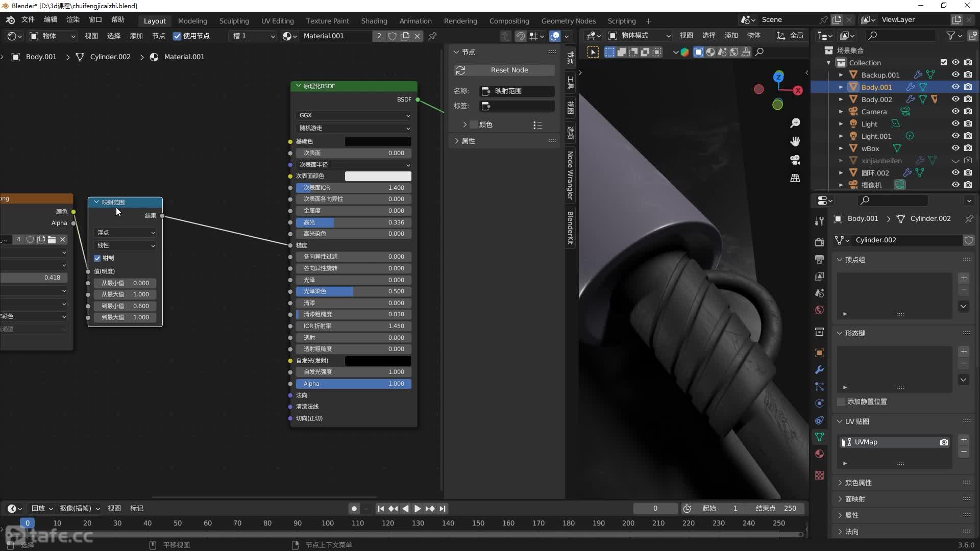
Task: Toggle the 钳制 clamp checkbox
Action: pos(97,258)
